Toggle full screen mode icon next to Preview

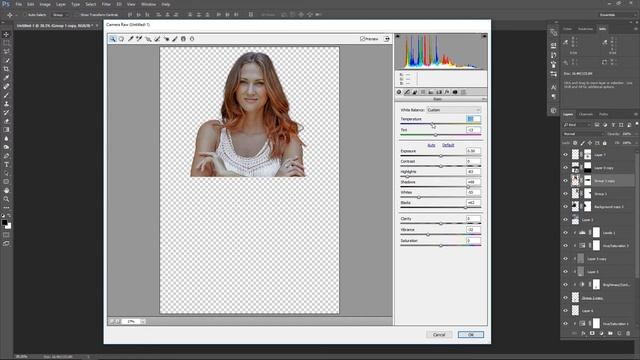click(x=387, y=39)
